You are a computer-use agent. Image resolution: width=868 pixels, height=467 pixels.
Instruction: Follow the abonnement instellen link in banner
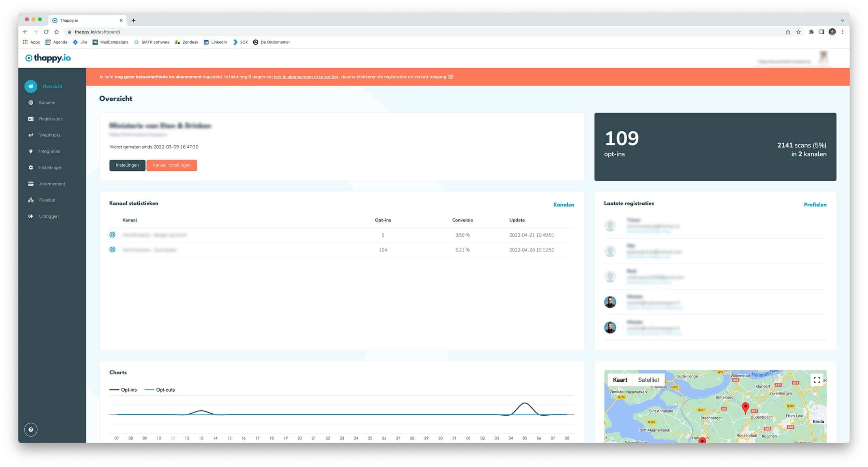coord(306,77)
